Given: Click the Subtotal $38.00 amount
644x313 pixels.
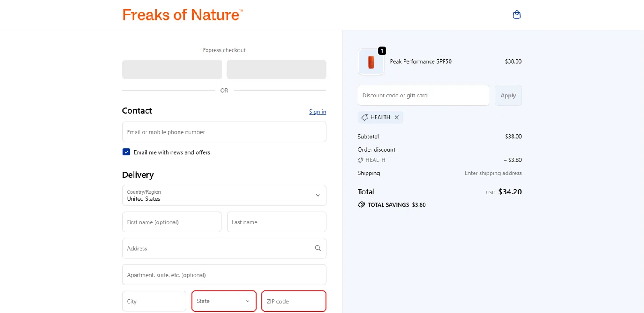Looking at the screenshot, I should 513,137.
